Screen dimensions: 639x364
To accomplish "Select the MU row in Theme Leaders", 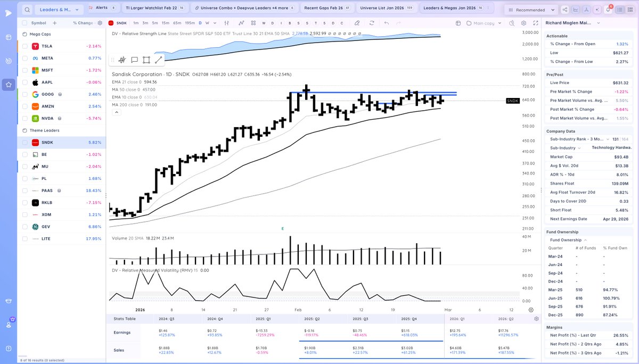I will (x=62, y=167).
